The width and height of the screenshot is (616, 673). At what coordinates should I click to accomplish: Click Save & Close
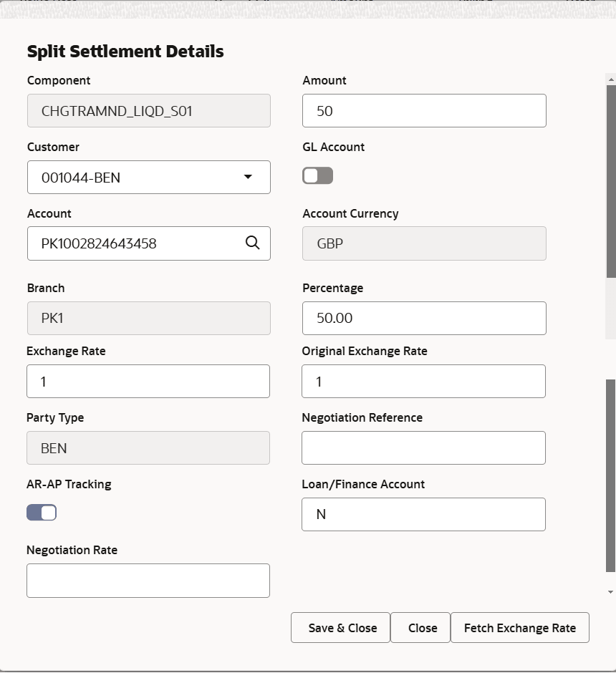coord(340,627)
